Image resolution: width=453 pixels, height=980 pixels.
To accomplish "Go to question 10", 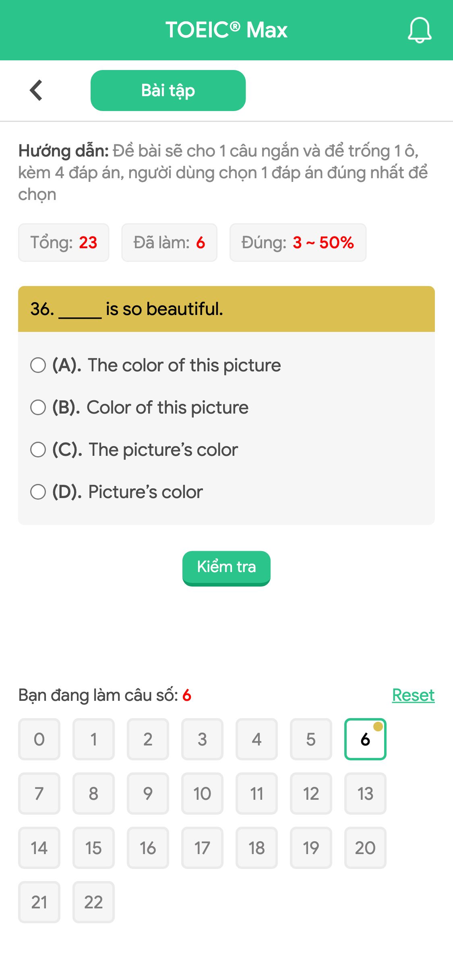I will (x=202, y=794).
